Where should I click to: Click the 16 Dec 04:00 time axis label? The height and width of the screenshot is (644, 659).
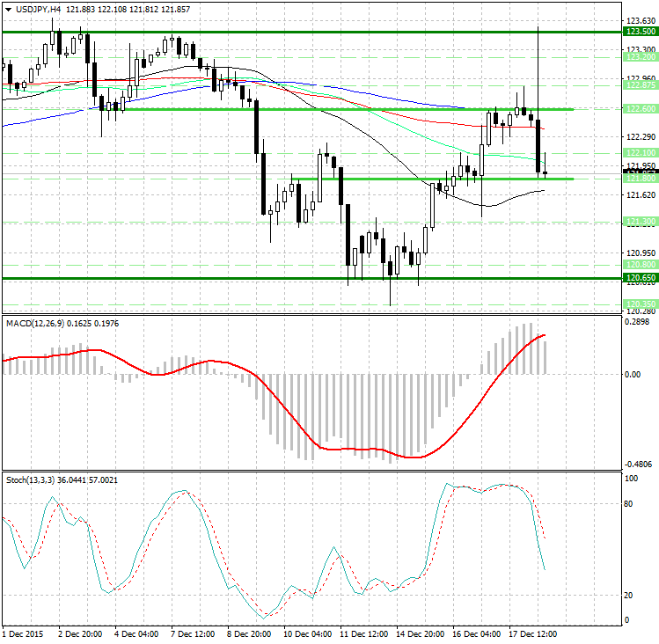point(476,634)
